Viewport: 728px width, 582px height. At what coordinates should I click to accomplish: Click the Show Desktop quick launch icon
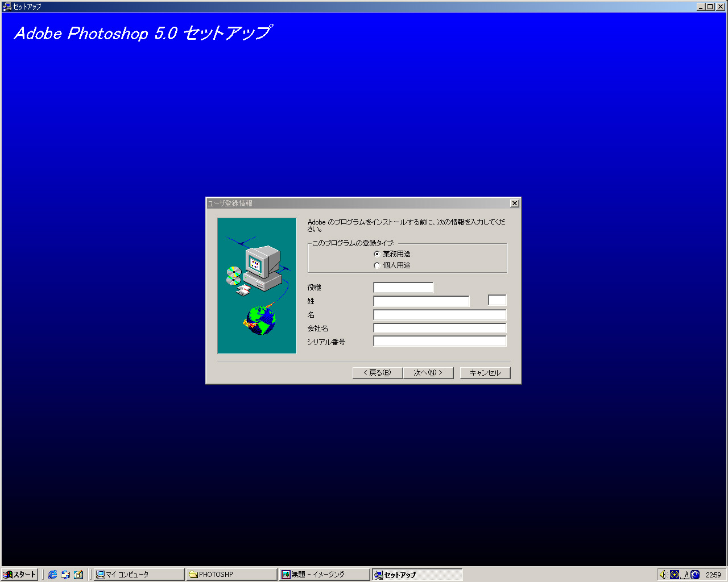[78, 575]
